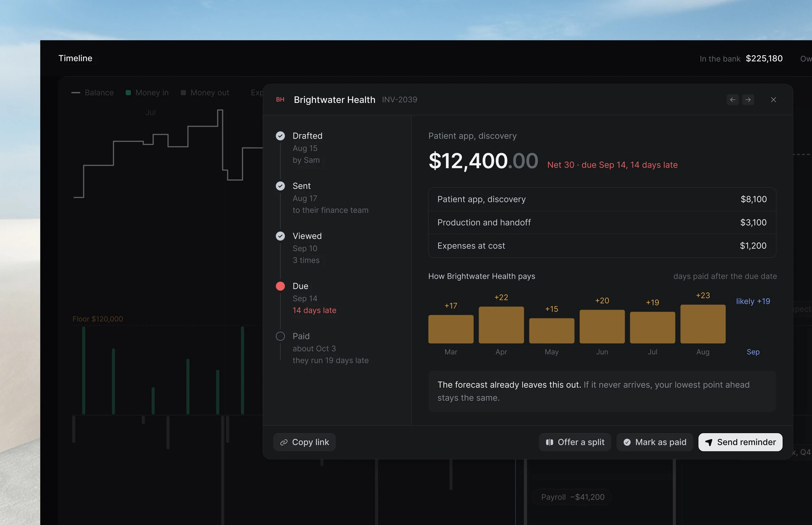The height and width of the screenshot is (525, 812).
Task: Click 'they run 19 days late' note
Action: [330, 360]
